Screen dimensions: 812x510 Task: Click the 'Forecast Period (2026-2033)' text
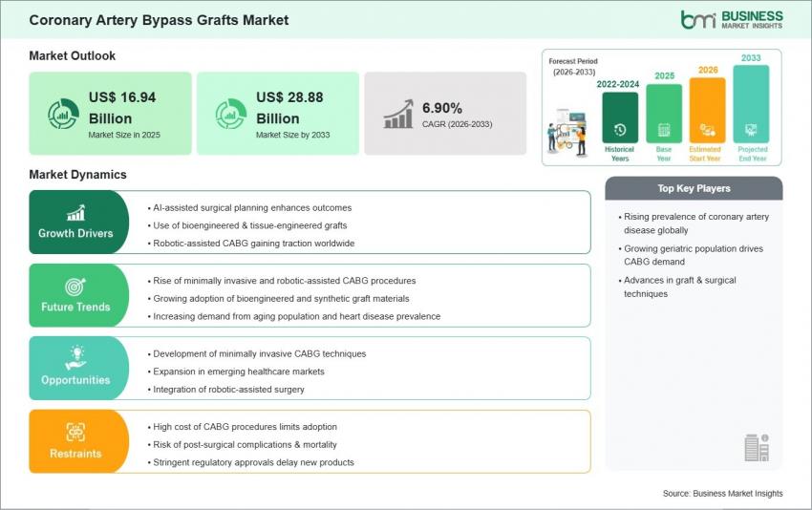(x=573, y=67)
